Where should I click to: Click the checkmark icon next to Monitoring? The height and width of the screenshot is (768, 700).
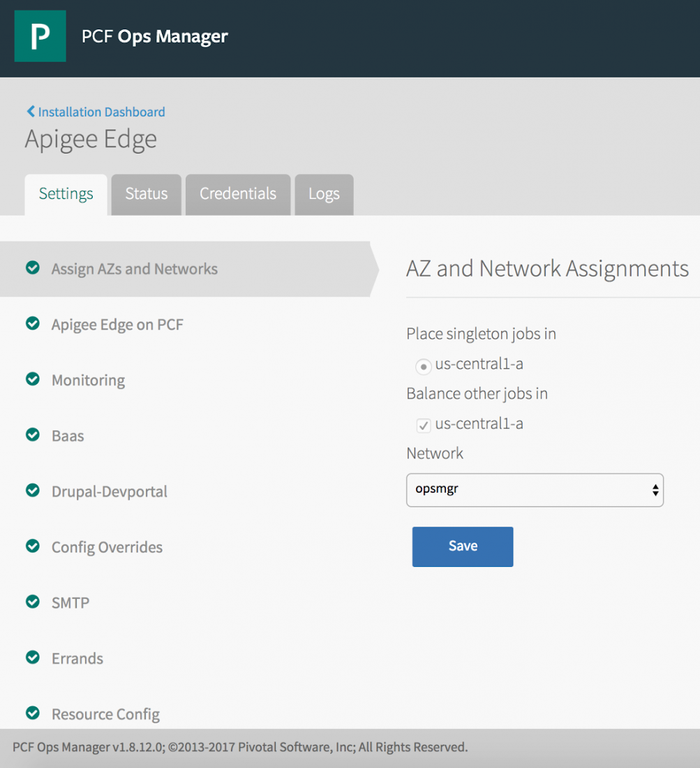click(32, 379)
